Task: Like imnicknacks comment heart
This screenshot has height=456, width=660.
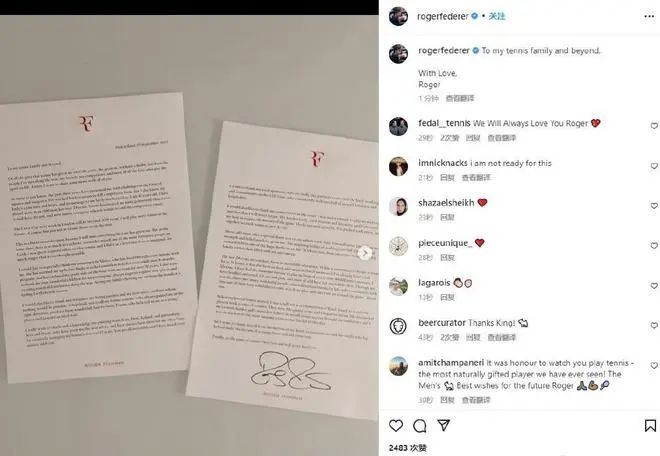Action: [x=654, y=166]
